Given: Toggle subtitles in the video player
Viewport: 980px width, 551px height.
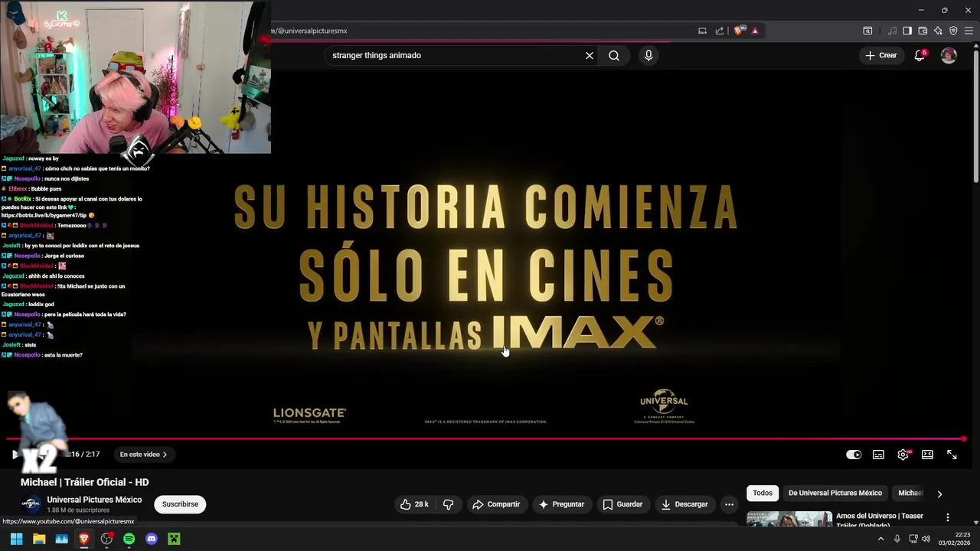Looking at the screenshot, I should pyautogui.click(x=878, y=455).
